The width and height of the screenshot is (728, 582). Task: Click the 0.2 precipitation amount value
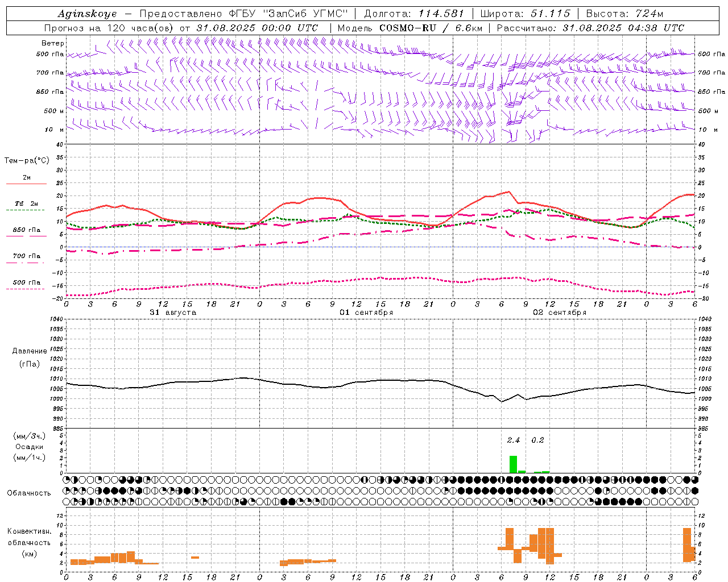pyautogui.click(x=537, y=440)
